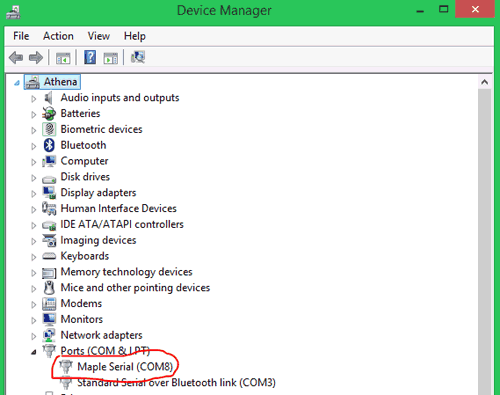This screenshot has width=500, height=395.
Task: Expand the Bluetooth category
Action: (34, 146)
